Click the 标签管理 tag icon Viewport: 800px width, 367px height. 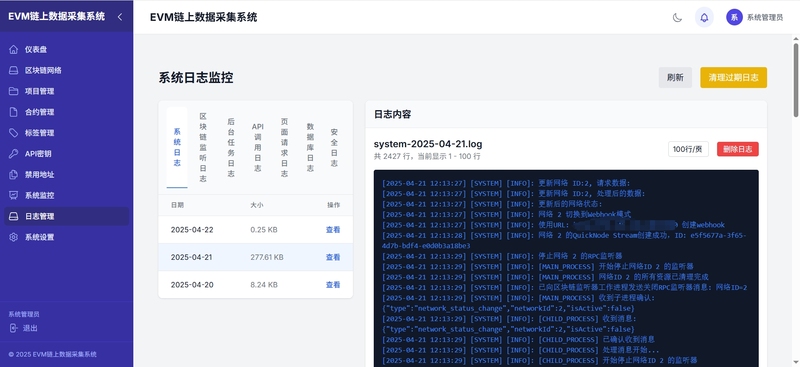[14, 133]
